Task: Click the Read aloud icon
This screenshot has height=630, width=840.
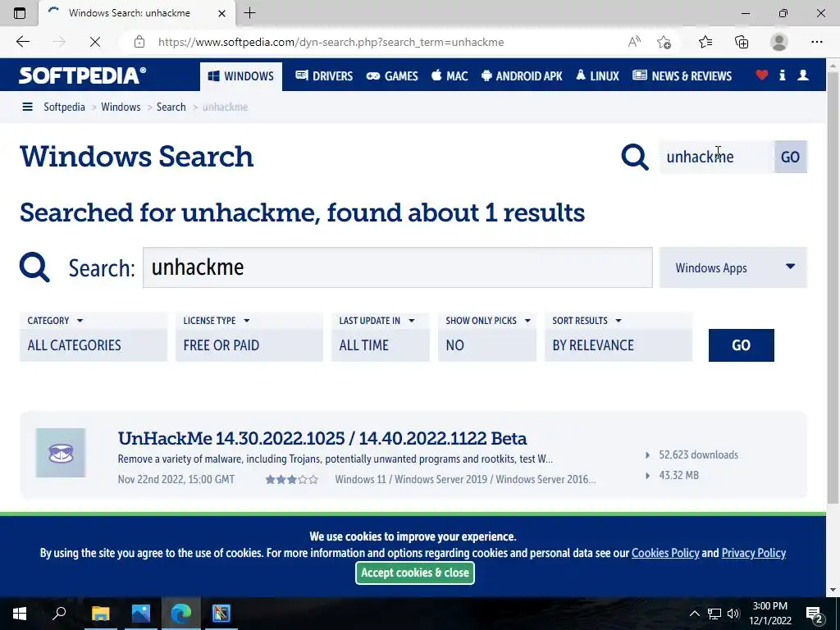Action: coord(634,42)
